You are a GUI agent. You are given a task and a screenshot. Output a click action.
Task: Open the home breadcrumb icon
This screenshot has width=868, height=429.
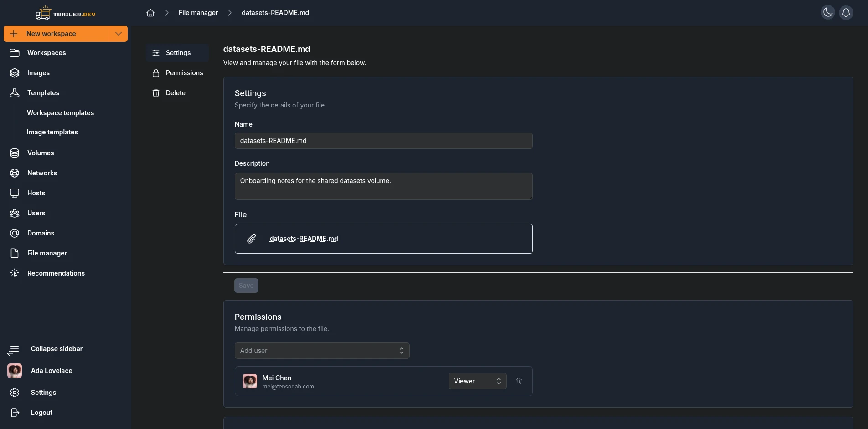click(x=150, y=13)
